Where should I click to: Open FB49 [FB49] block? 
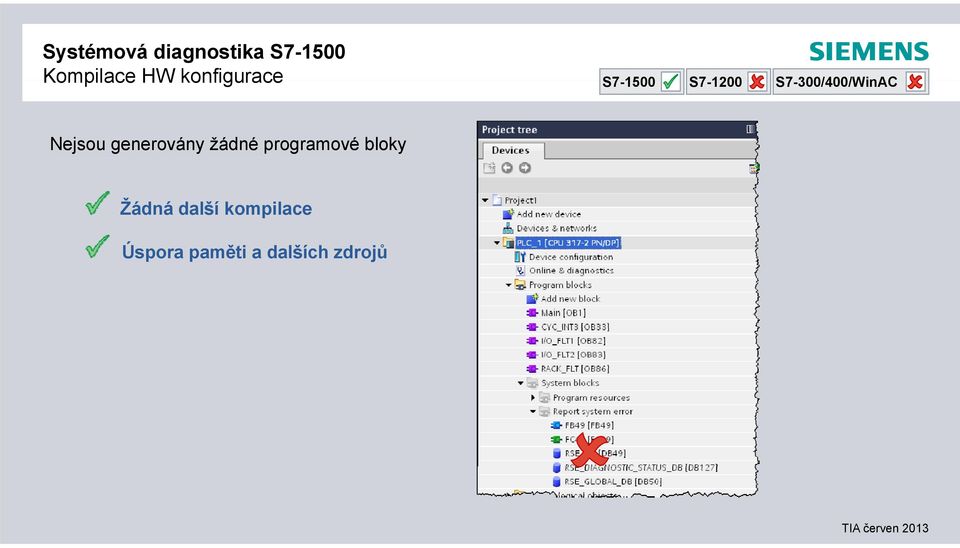pos(589,425)
